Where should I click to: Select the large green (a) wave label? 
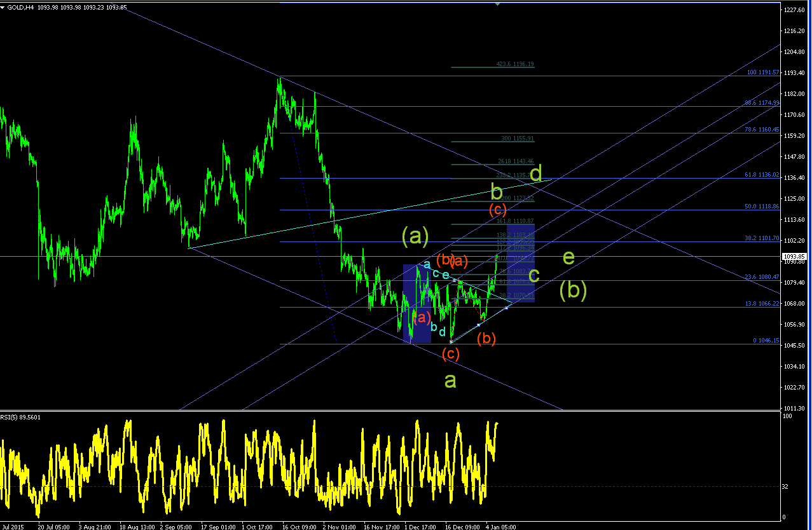[x=415, y=237]
